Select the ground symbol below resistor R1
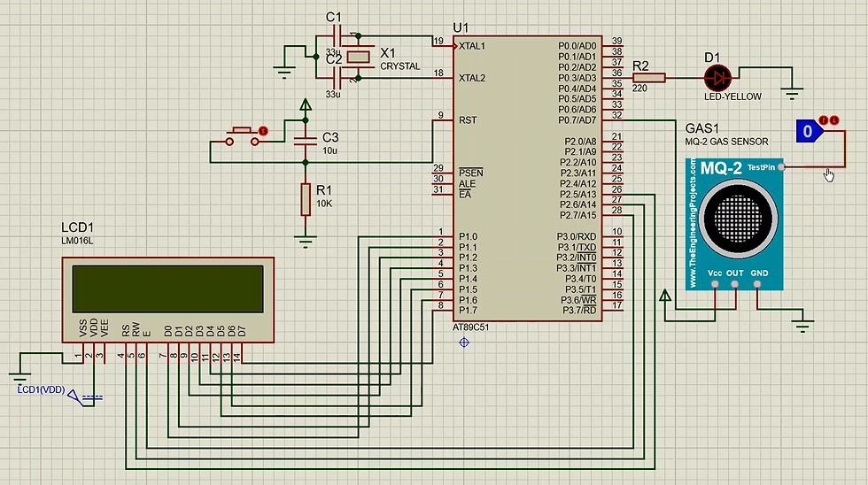 coord(306,241)
